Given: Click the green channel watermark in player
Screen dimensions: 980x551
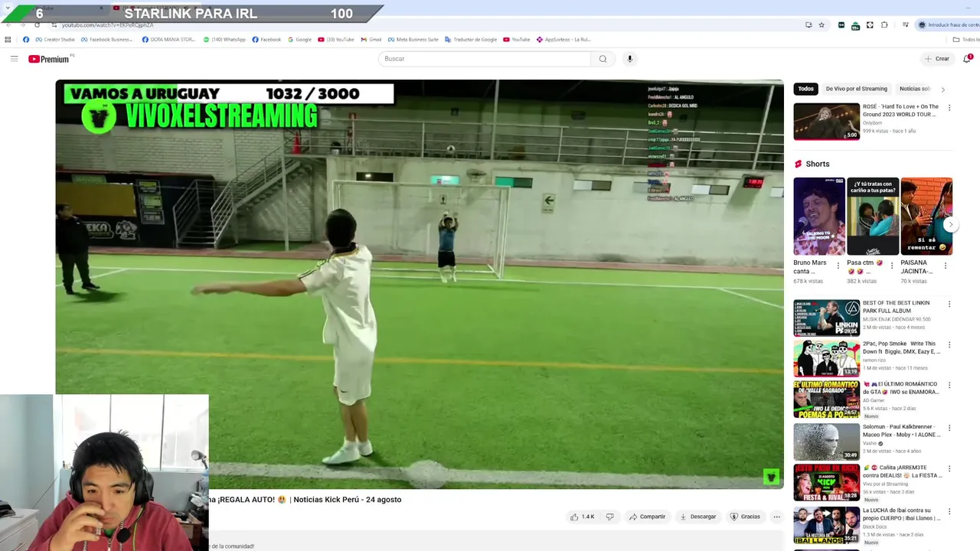Looking at the screenshot, I should click(x=771, y=476).
